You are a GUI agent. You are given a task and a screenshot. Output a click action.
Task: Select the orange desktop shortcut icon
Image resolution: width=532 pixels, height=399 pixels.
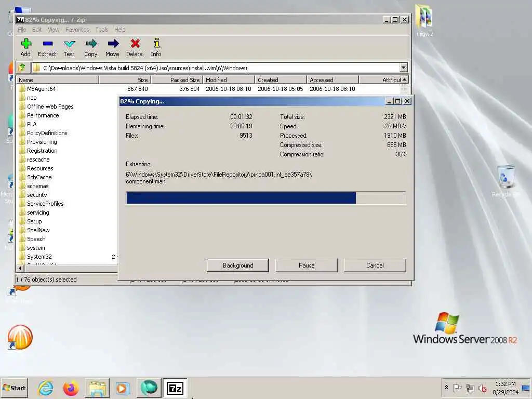pyautogui.click(x=20, y=337)
